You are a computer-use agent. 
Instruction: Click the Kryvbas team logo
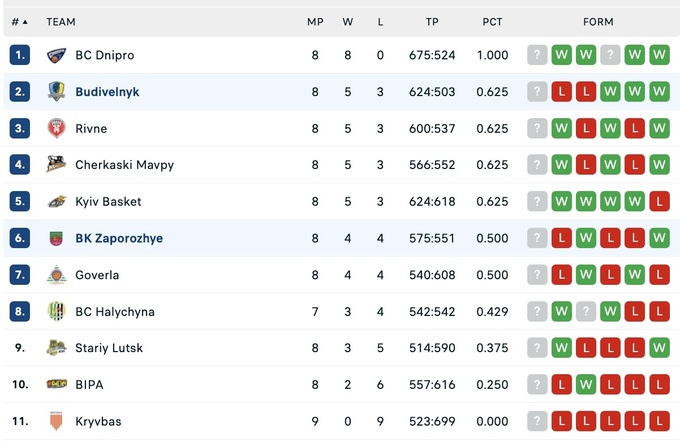(56, 421)
